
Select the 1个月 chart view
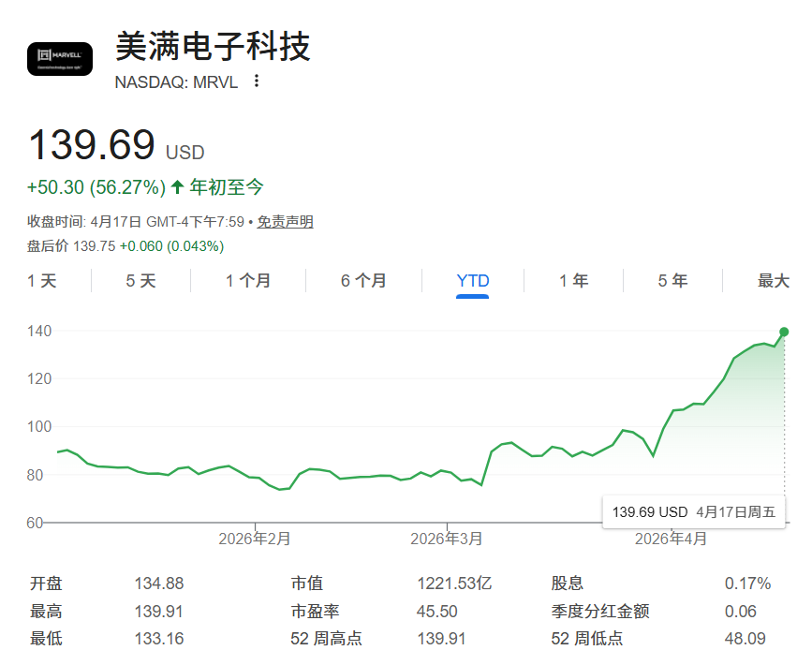[246, 280]
